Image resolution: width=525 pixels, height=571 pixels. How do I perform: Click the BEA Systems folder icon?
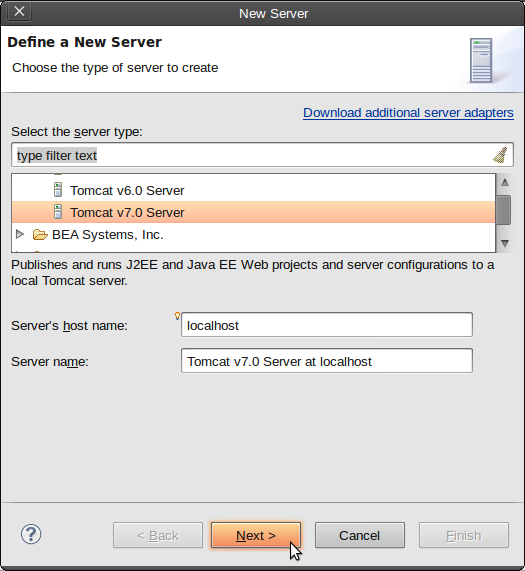(x=40, y=235)
